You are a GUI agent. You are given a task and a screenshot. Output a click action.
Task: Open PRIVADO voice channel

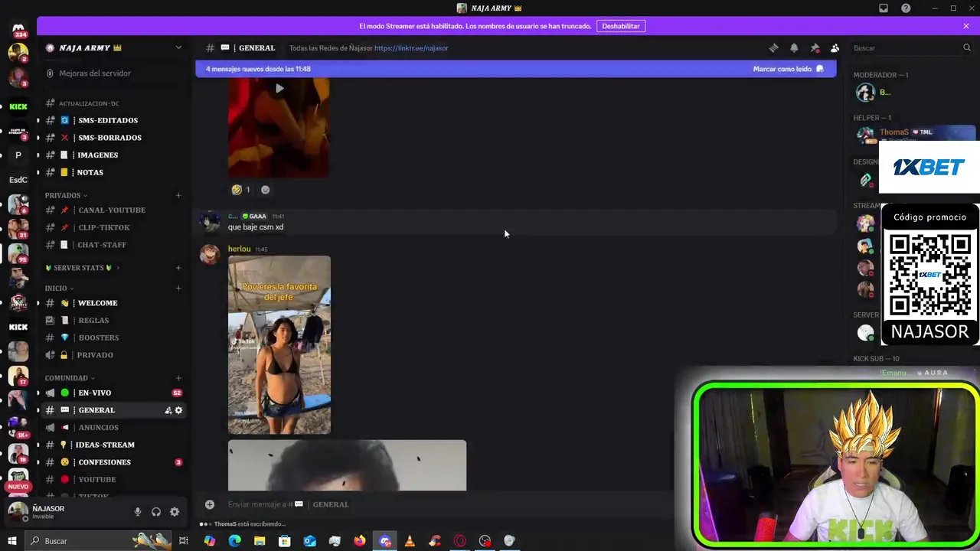point(95,355)
